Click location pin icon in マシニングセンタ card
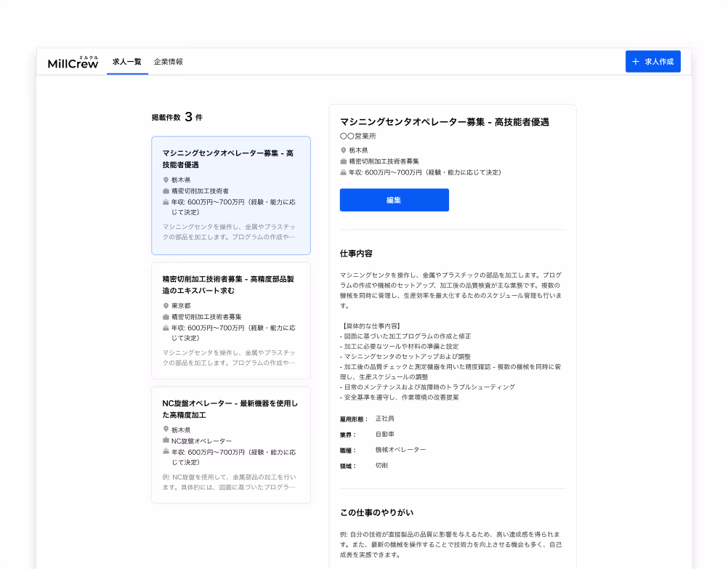Viewport: 728px width, 569px height. [166, 179]
